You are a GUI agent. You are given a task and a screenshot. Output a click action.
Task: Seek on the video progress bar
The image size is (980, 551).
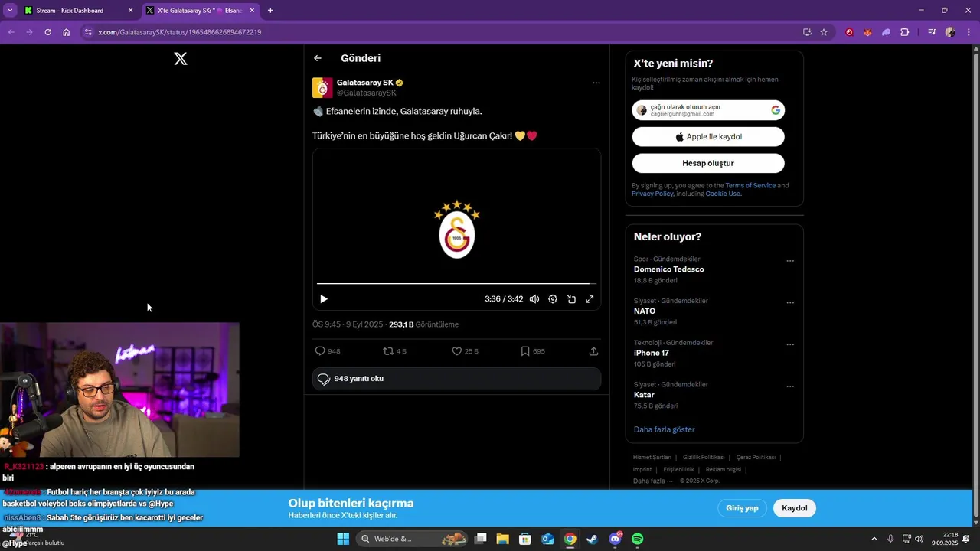pos(456,284)
